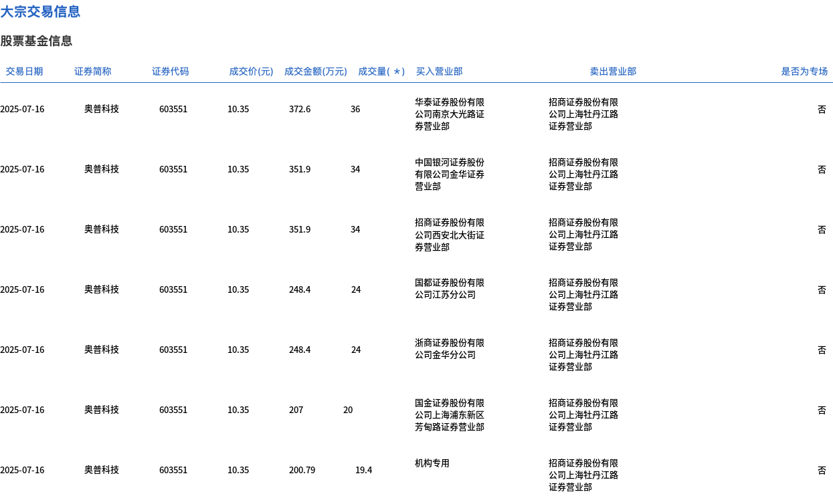This screenshot has height=504, width=833.
Task: Click the 卖出营业部 column header
Action: pos(613,72)
